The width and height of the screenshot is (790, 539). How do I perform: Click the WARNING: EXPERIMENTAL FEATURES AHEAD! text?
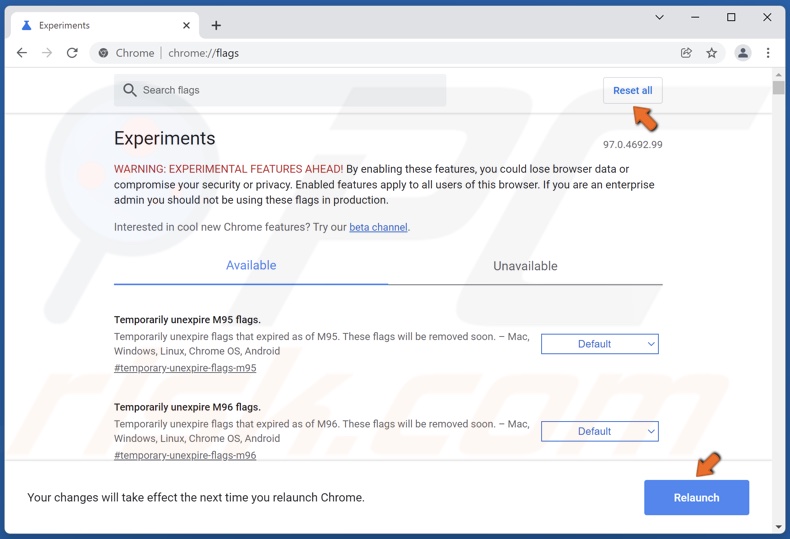click(x=228, y=169)
